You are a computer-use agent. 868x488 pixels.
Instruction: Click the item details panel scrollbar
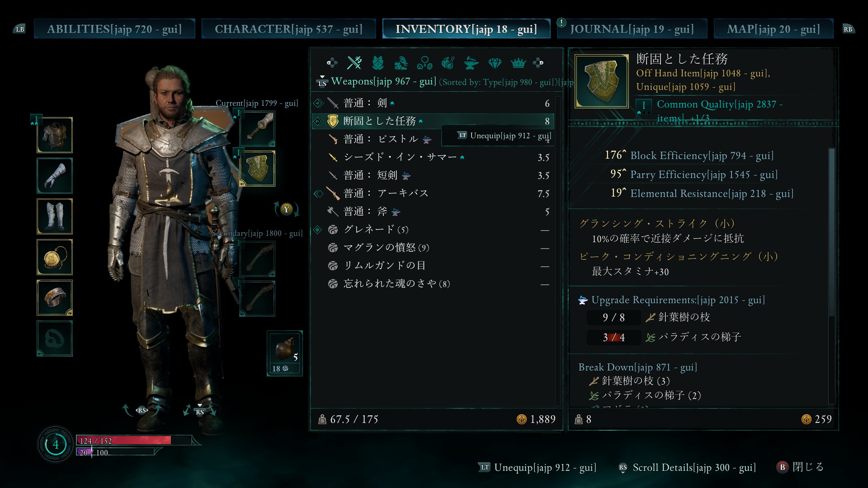831,276
